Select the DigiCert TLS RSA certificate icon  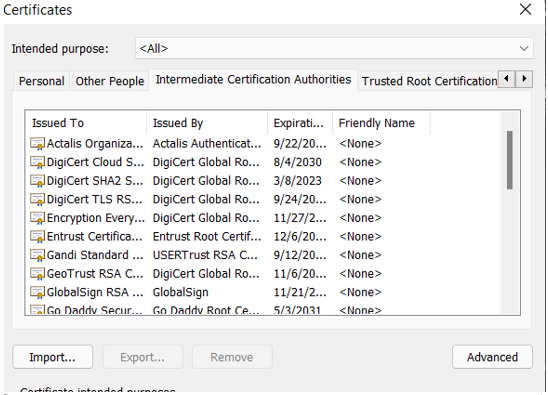pos(37,199)
